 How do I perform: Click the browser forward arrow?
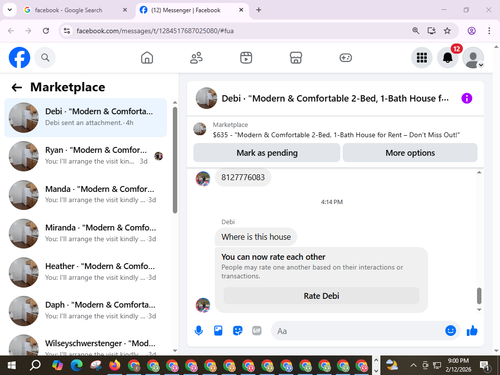(28, 31)
